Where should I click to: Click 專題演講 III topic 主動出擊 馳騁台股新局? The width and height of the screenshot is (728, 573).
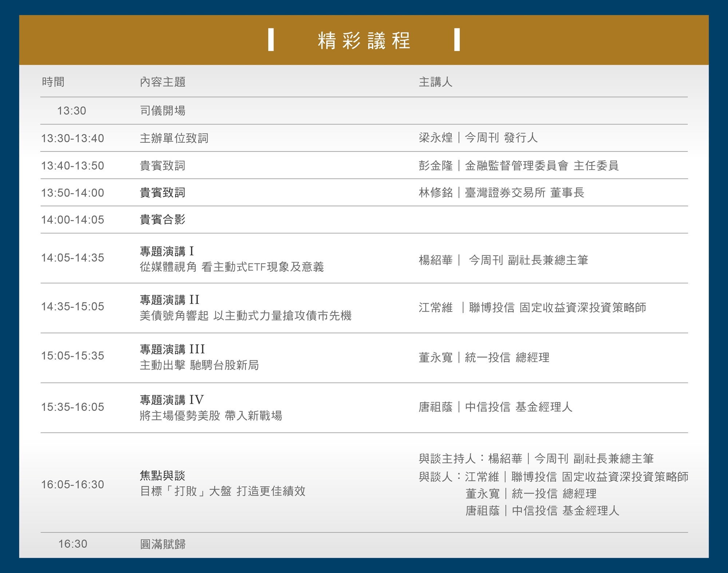(x=199, y=365)
